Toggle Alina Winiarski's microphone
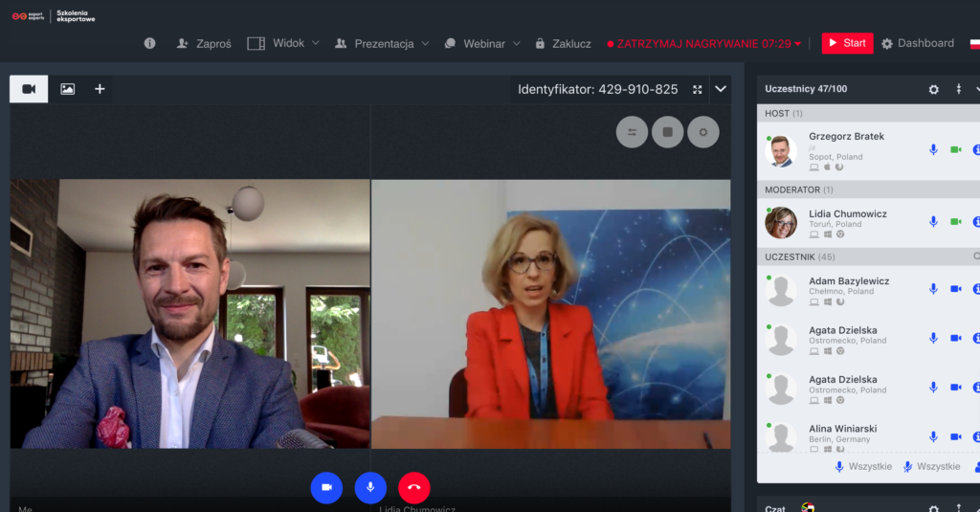The image size is (980, 512). [x=933, y=436]
